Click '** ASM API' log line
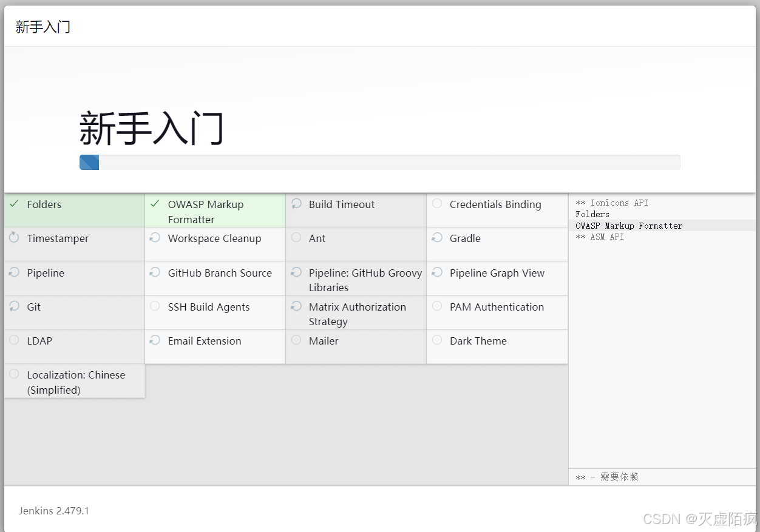The width and height of the screenshot is (760, 532). (600, 237)
